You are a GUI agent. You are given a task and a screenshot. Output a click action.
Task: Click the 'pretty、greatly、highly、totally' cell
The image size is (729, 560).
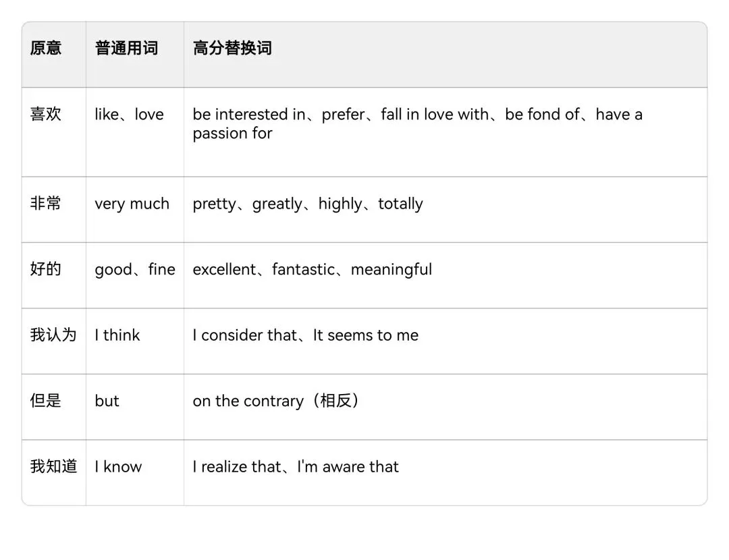pos(308,204)
